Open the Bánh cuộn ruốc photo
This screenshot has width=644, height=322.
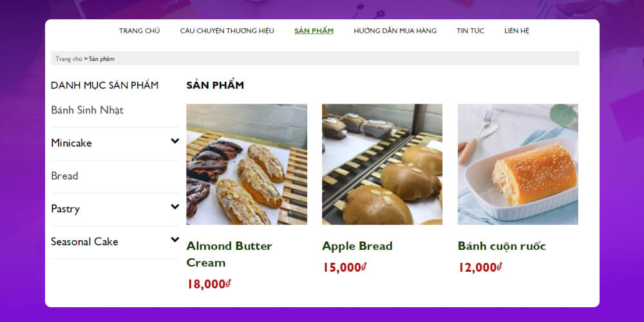518,164
